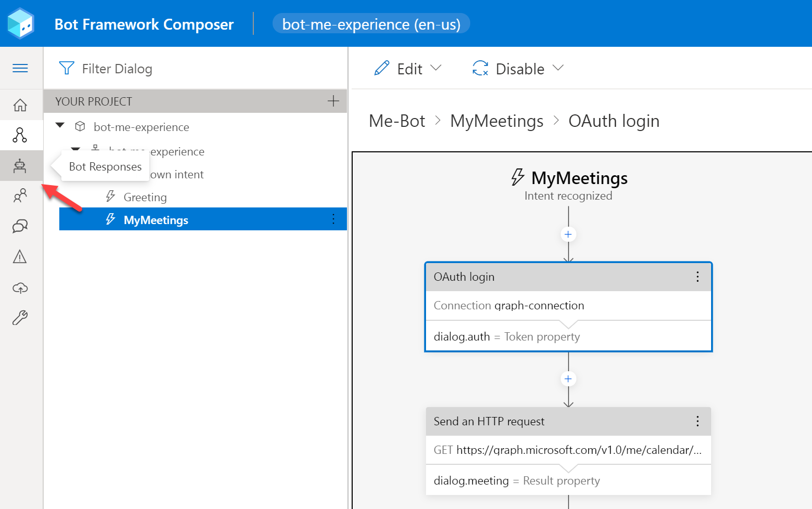Click lightning icon beside MyMeetings canvas title
This screenshot has height=509, width=812.
[x=518, y=177]
